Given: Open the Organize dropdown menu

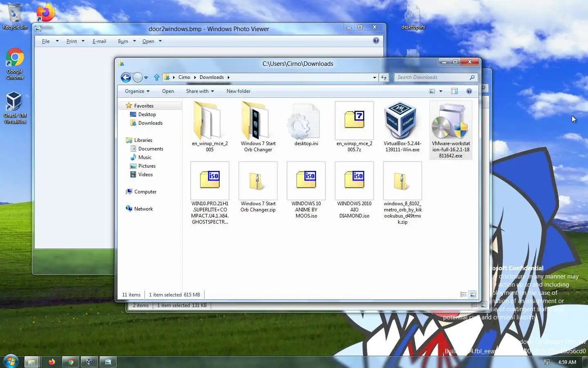Looking at the screenshot, I should coord(137,91).
